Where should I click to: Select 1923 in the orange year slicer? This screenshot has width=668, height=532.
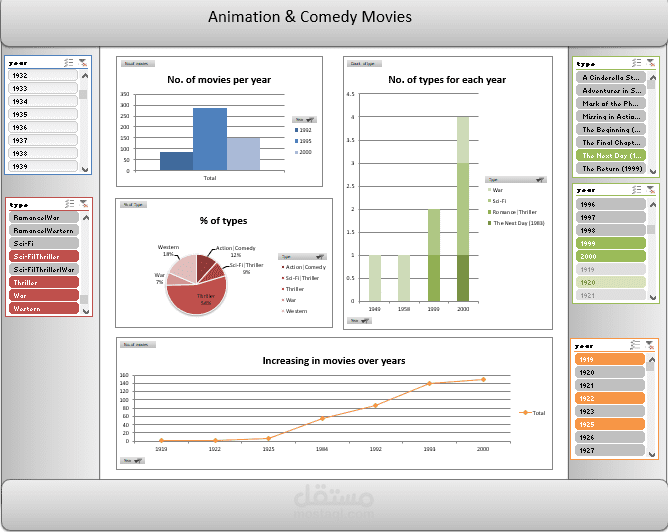click(x=610, y=411)
